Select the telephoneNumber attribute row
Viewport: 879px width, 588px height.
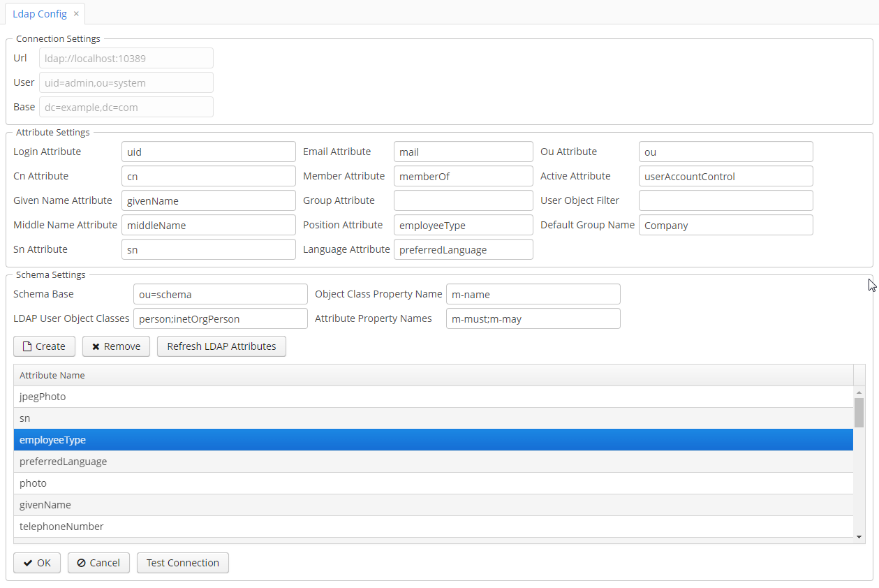434,527
